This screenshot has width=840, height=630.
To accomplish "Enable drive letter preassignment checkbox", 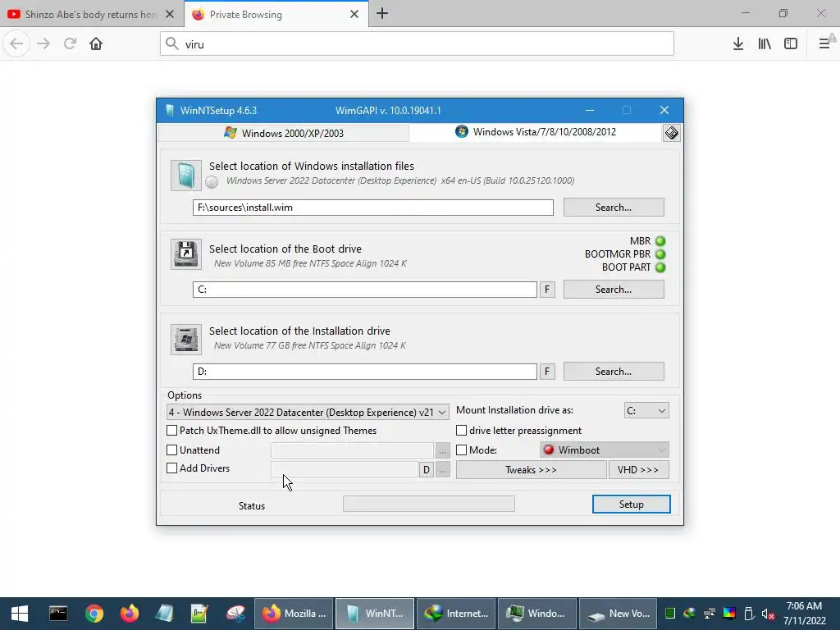I will coord(461,430).
